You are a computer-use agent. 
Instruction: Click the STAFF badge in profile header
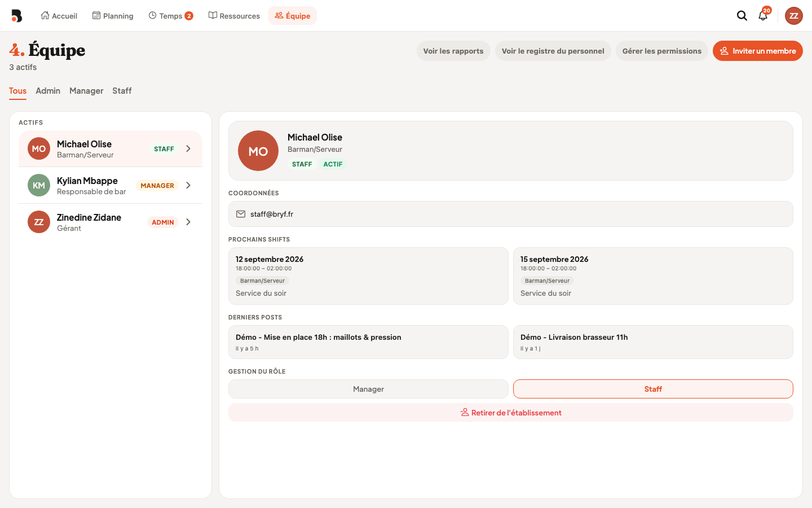click(302, 164)
